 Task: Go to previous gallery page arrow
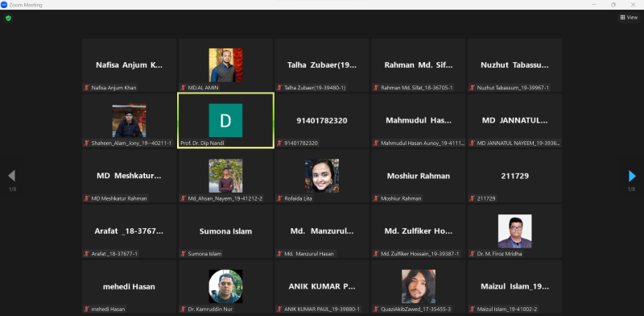point(11,176)
